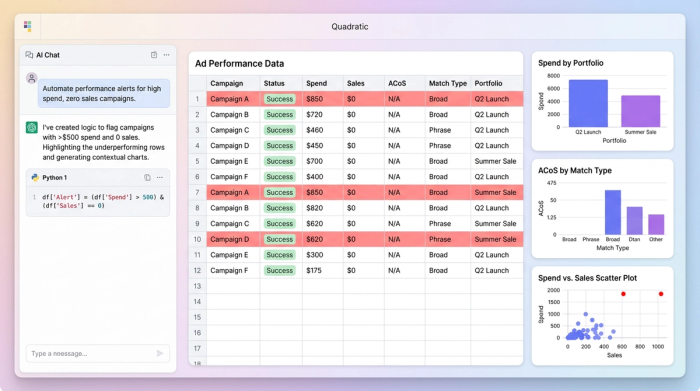
Task: Click Campaign F cell in row 12
Action: pos(233,270)
